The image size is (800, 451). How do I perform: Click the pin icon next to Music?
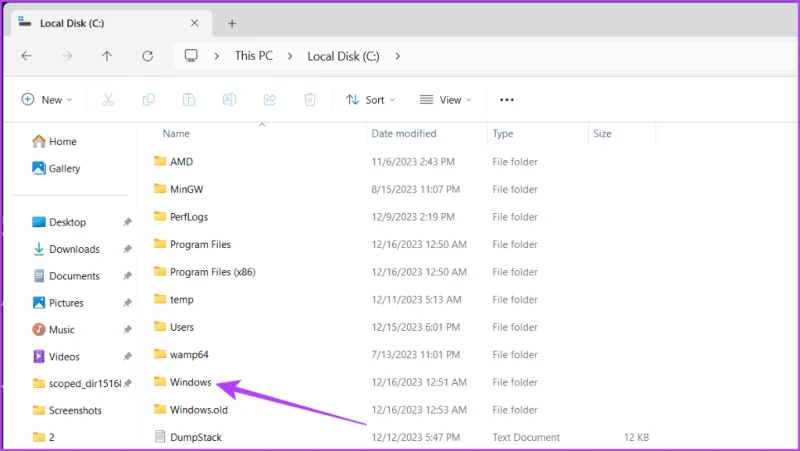pos(128,330)
